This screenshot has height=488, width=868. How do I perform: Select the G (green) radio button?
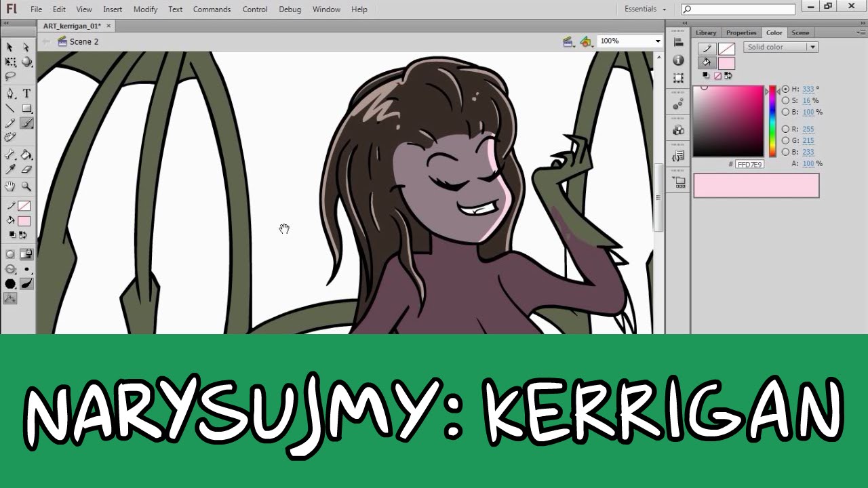(x=786, y=140)
